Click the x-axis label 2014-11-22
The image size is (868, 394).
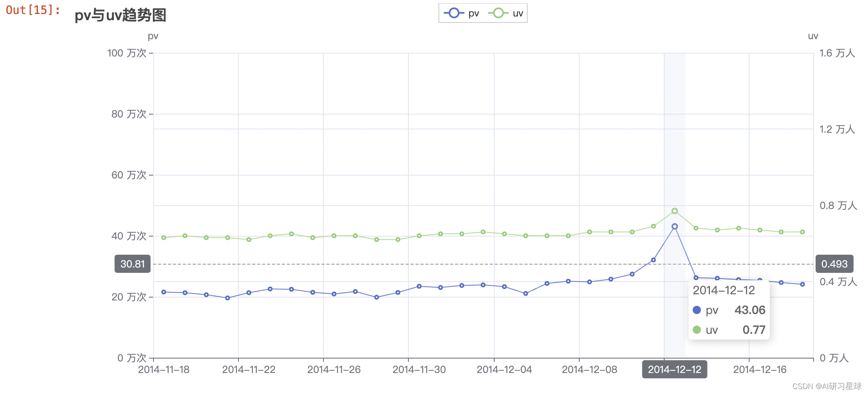(x=249, y=370)
